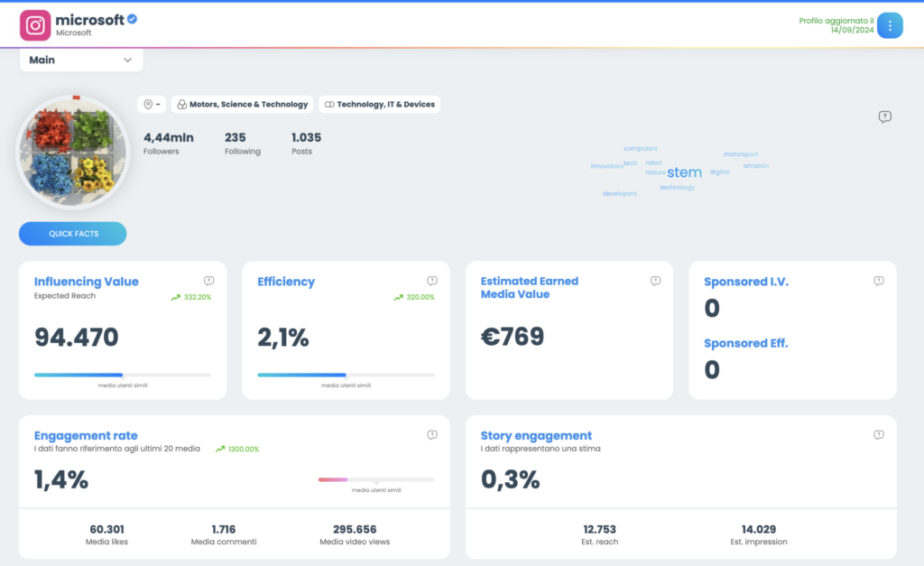Viewport: 924px width, 566px height.
Task: Click 'digital' in the word cloud
Action: [719, 172]
